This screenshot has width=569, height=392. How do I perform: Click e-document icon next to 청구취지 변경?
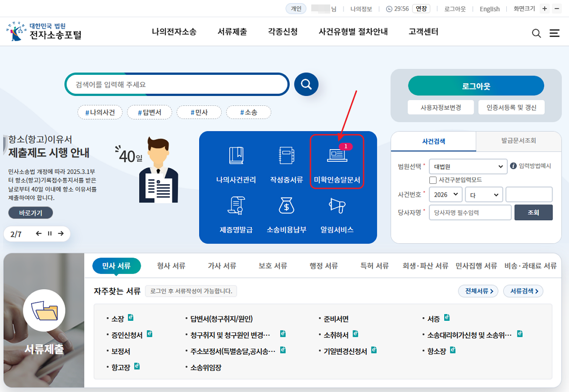tap(283, 334)
